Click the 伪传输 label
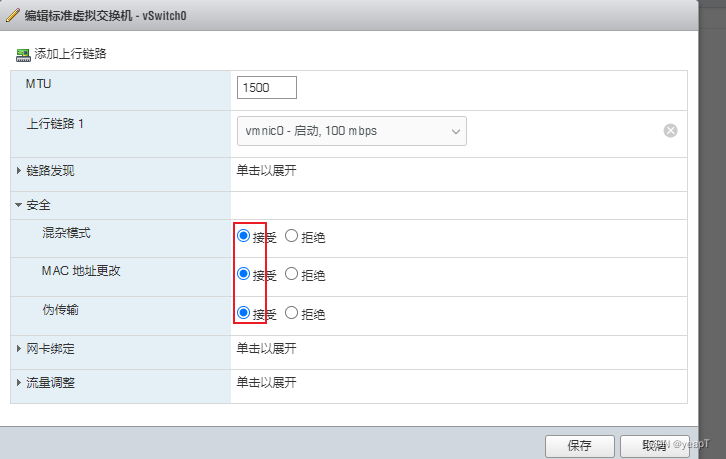 pyautogui.click(x=60, y=309)
